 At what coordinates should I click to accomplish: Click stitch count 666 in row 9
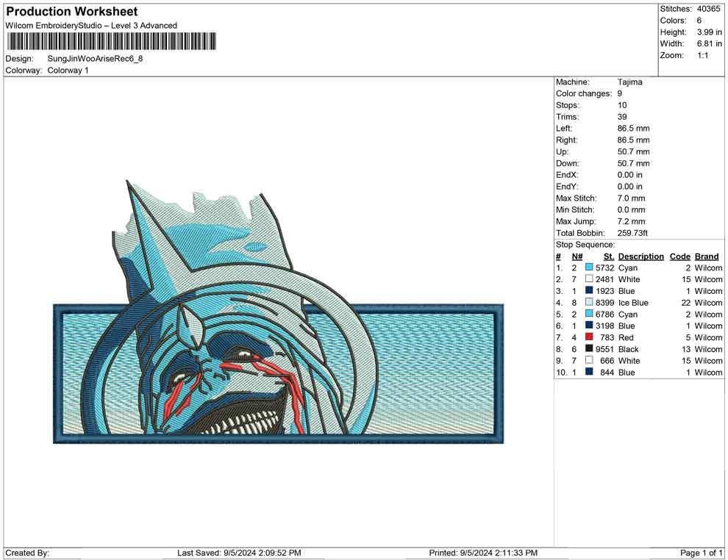point(607,360)
